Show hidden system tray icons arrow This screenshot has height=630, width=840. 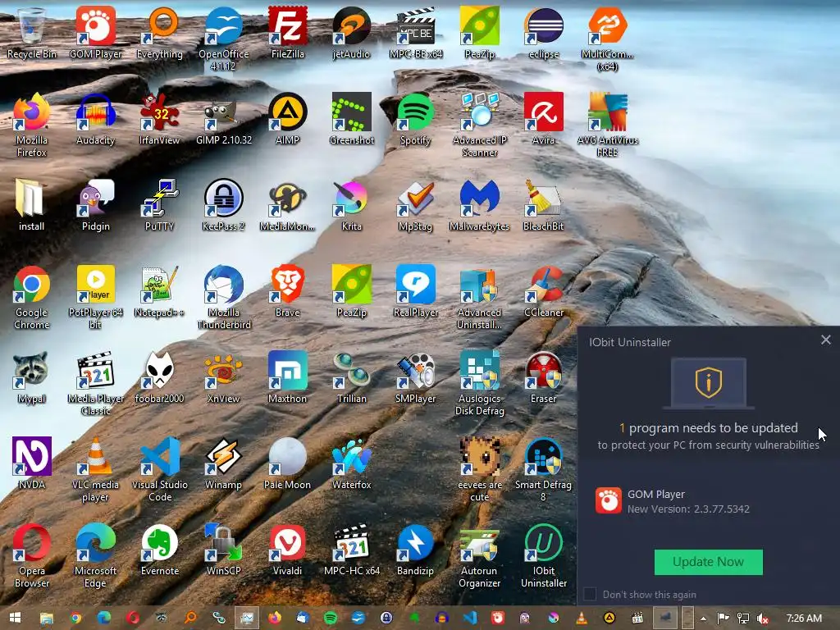pyautogui.click(x=703, y=619)
